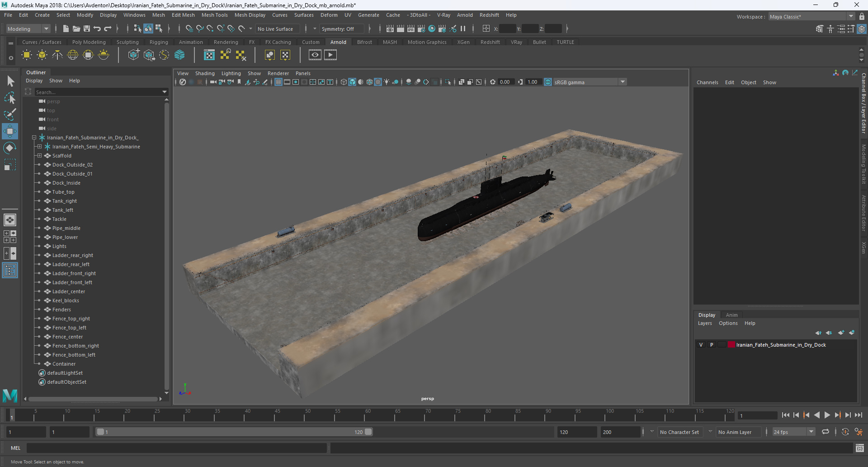The width and height of the screenshot is (868, 467).
Task: Create Arnold skydome light from shelf
Action: (73, 55)
